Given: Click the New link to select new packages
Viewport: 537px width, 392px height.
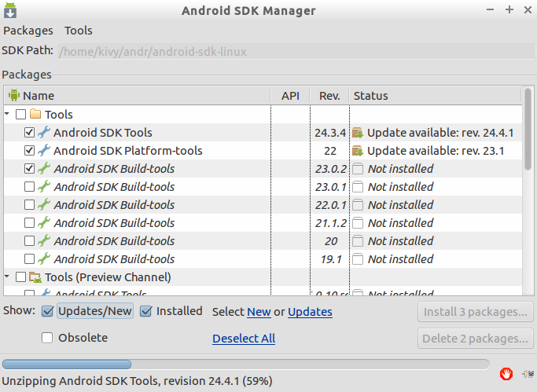Looking at the screenshot, I should coord(259,312).
